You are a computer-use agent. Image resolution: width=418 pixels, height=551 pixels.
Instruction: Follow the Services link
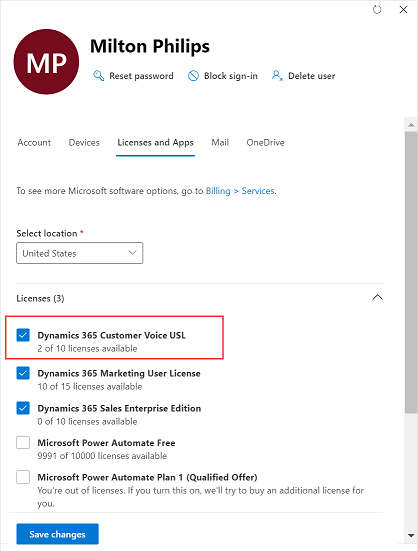258,191
